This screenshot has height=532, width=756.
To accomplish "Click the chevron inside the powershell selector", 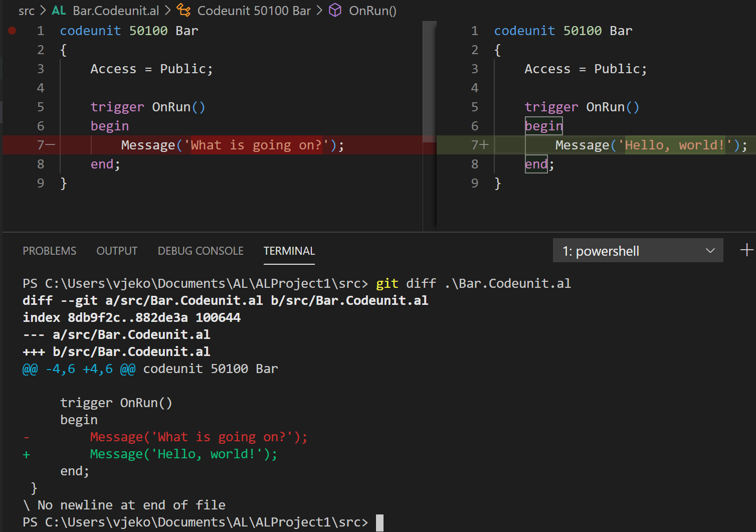I will pos(710,250).
